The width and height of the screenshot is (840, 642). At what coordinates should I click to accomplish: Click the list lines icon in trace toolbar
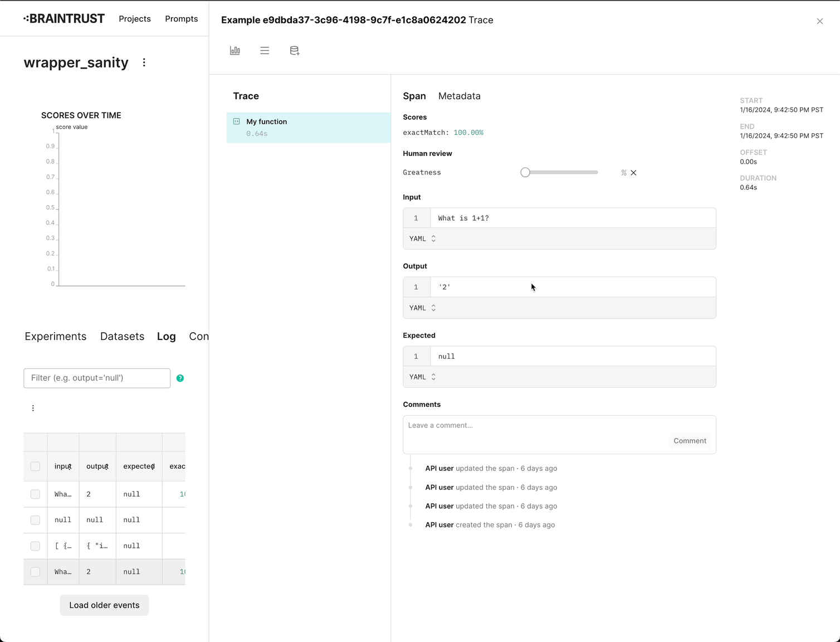(x=265, y=51)
